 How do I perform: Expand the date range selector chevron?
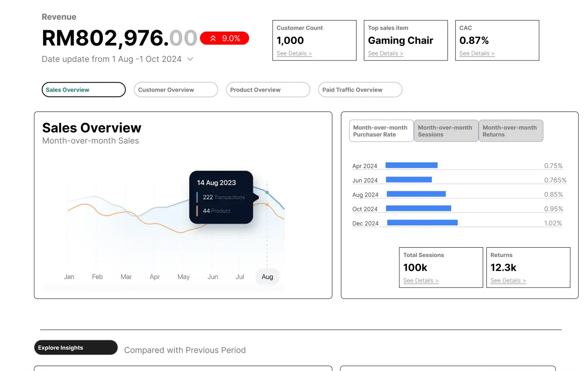tap(190, 59)
